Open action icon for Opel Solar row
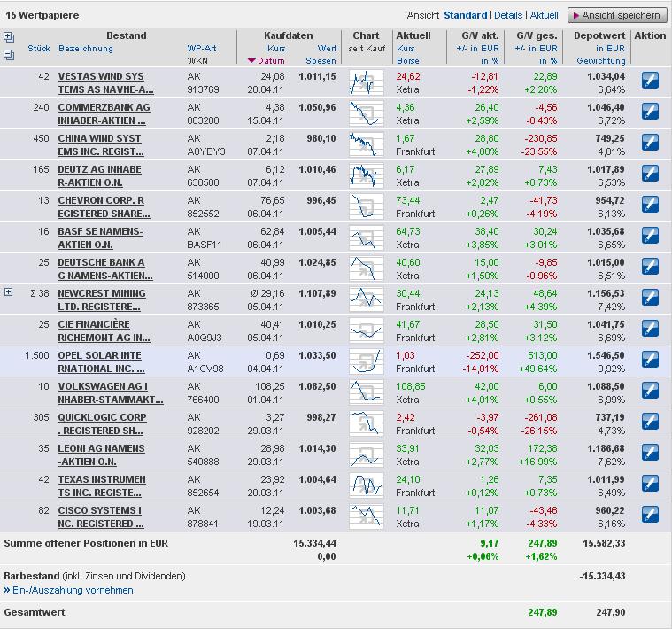Image resolution: width=672 pixels, height=629 pixels. pyautogui.click(x=650, y=359)
